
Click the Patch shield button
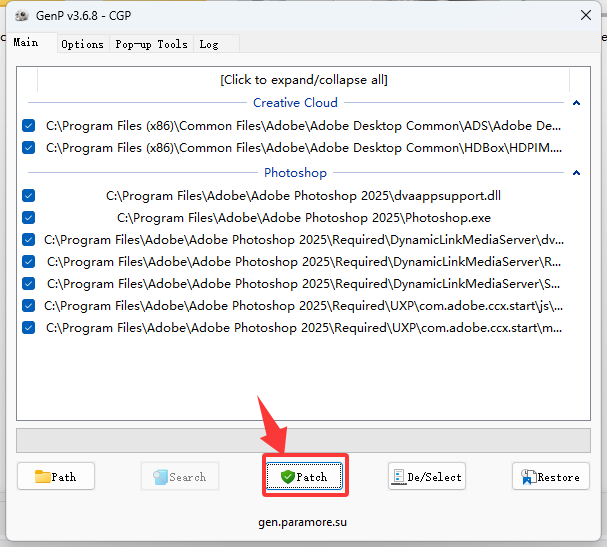coord(304,476)
